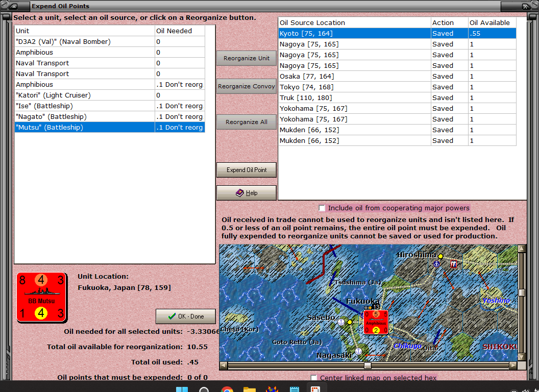Launch Google Chrome from the taskbar

click(x=227, y=389)
